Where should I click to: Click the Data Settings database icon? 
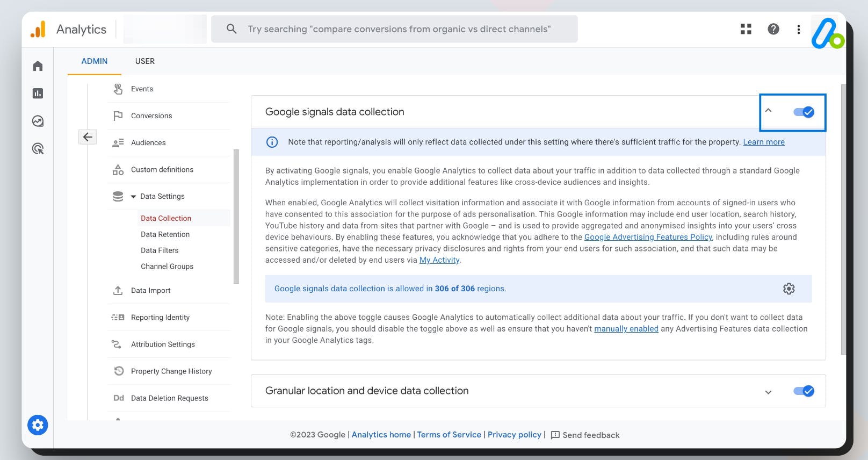(118, 197)
